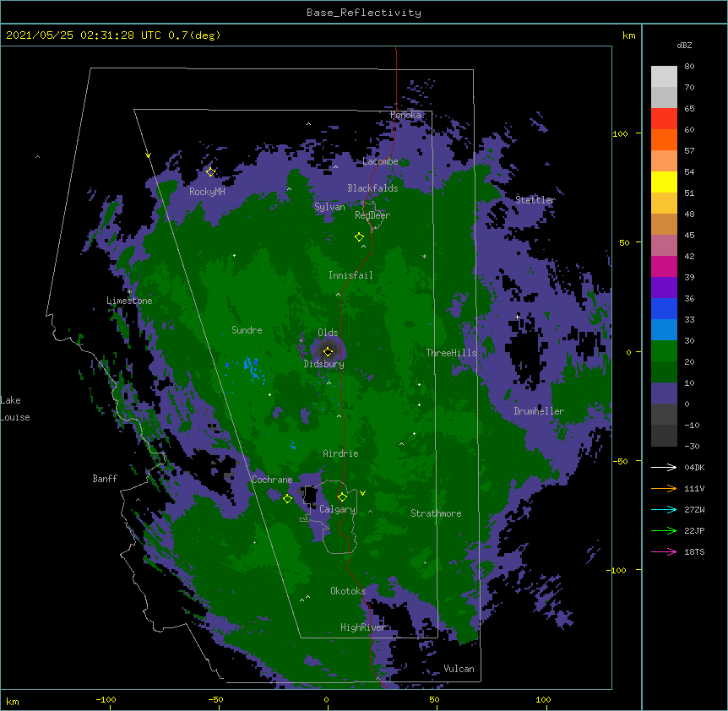Screen dimensions: 728x711
Task: Click the Cochrane town label
Action: tap(272, 480)
